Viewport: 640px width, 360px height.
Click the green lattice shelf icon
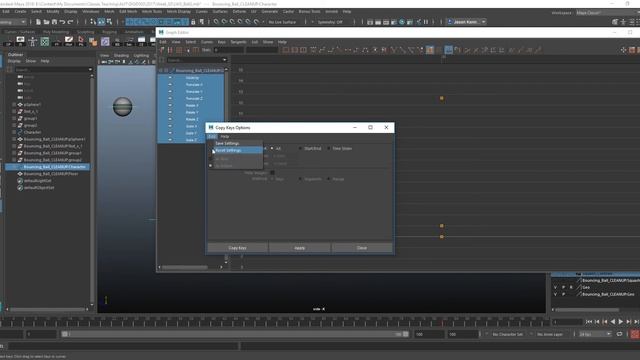[x=44, y=41]
